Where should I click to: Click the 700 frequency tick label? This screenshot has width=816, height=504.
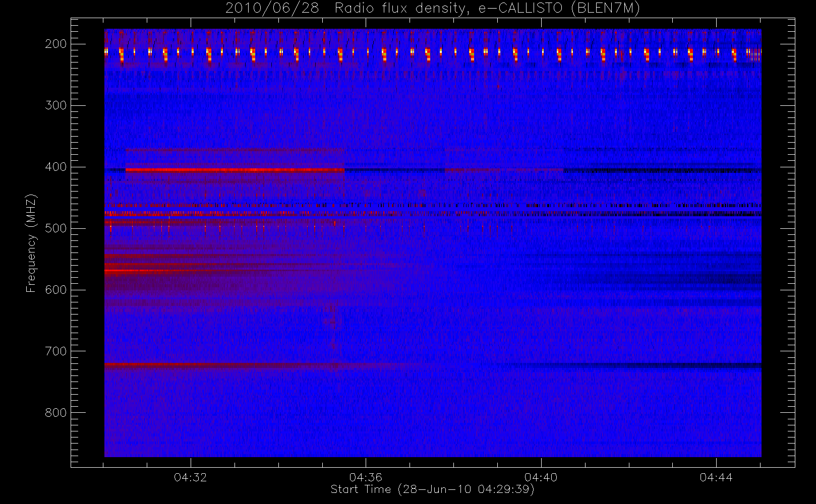(x=55, y=351)
